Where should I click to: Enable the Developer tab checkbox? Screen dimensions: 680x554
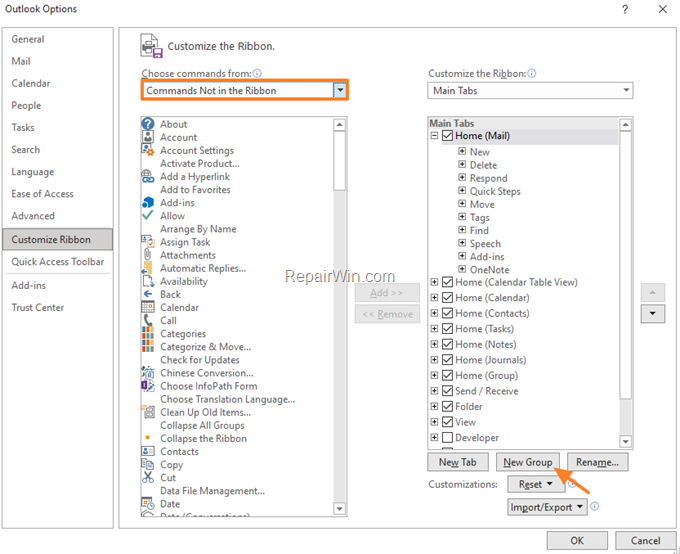pos(448,437)
